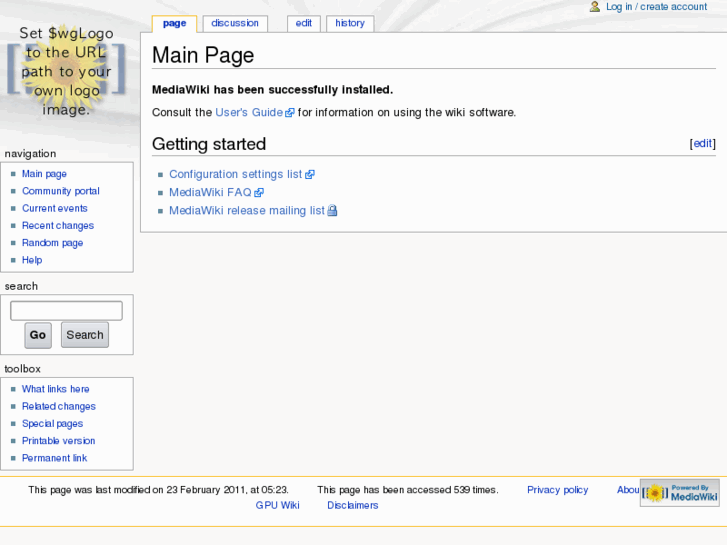Click the MediaWiki logo placeholder image

[x=66, y=71]
